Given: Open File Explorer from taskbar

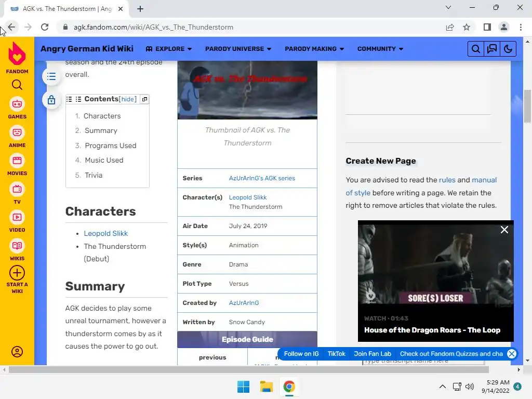Looking at the screenshot, I should (x=267, y=387).
